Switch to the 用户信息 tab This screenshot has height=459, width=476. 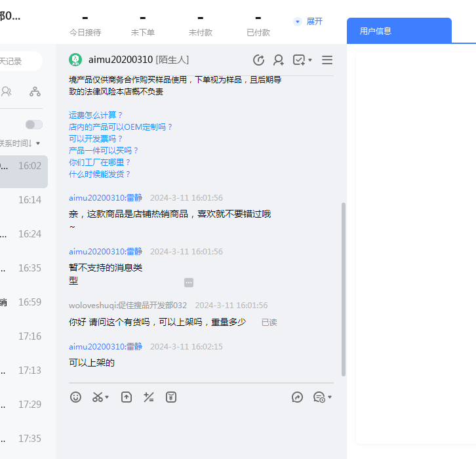(x=399, y=31)
